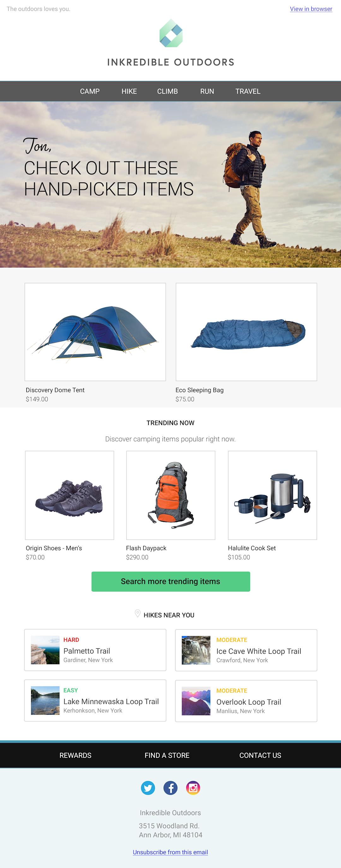Click the View in browser link

pos(311,9)
